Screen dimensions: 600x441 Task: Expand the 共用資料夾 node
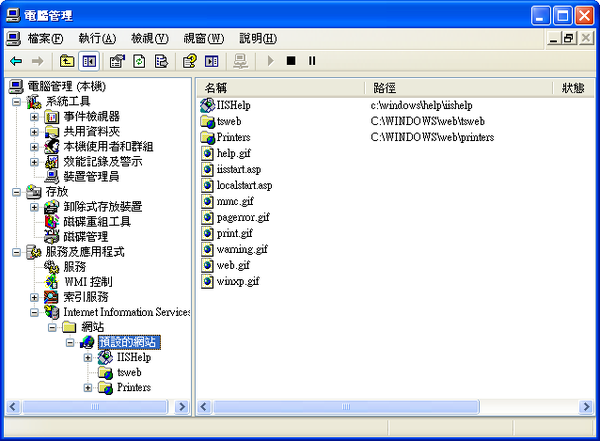[34, 132]
